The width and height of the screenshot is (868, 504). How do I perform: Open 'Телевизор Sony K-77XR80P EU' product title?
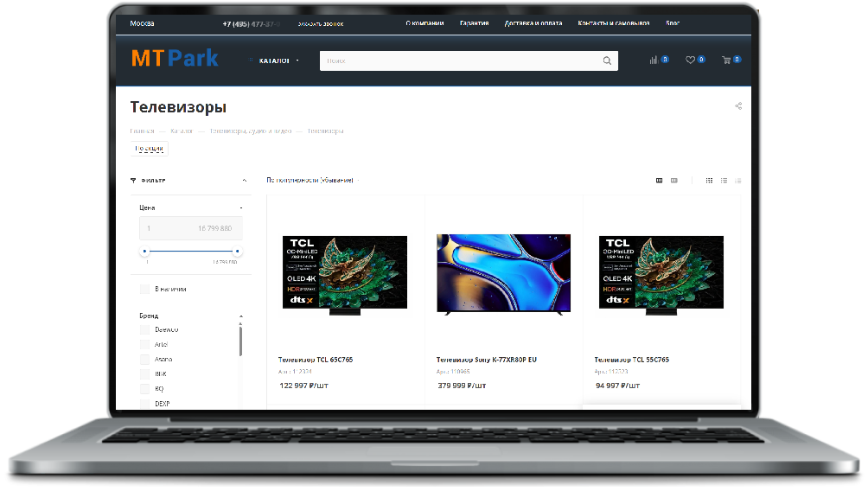[486, 360]
